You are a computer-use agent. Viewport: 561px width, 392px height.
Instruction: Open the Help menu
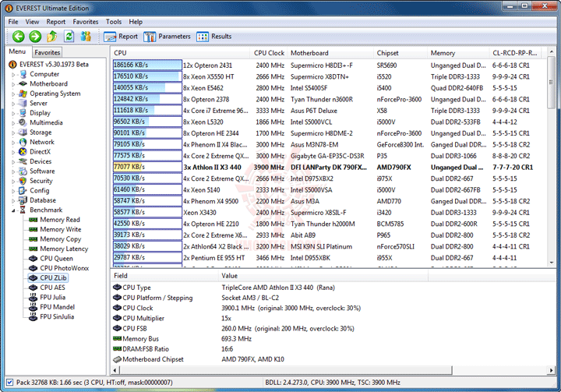pyautogui.click(x=136, y=22)
